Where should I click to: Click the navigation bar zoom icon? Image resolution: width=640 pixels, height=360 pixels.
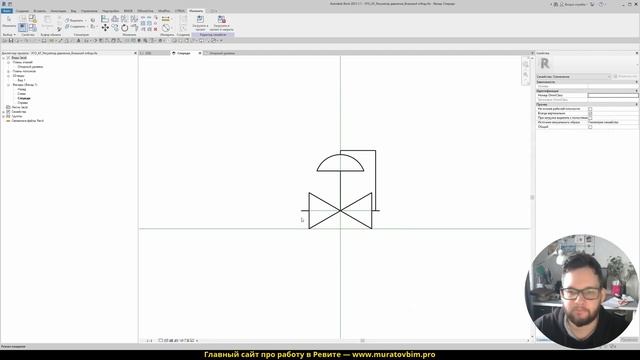526,74
